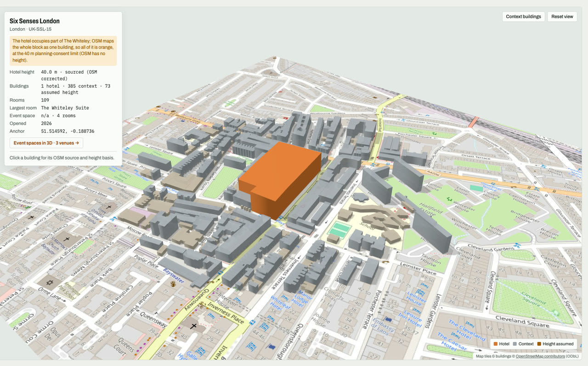Click the Hotel height value 40.0 m
Viewport: 588px width, 366px height.
pyautogui.click(x=68, y=75)
